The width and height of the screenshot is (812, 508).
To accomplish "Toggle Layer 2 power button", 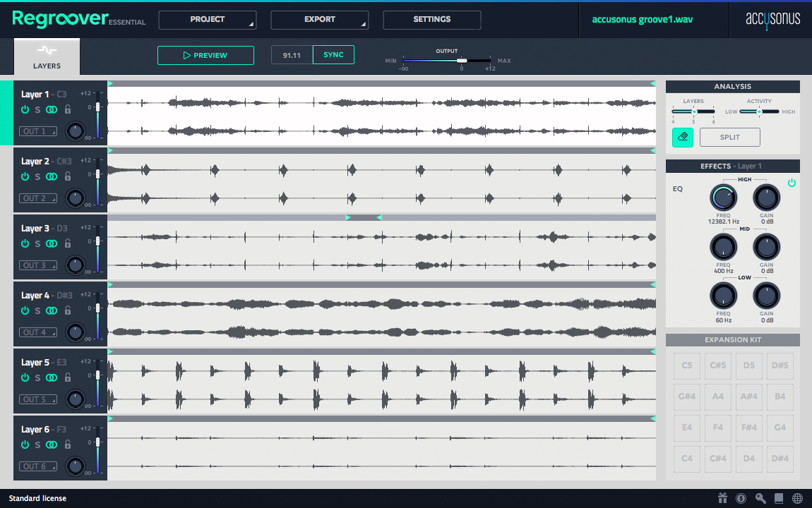I will [25, 176].
